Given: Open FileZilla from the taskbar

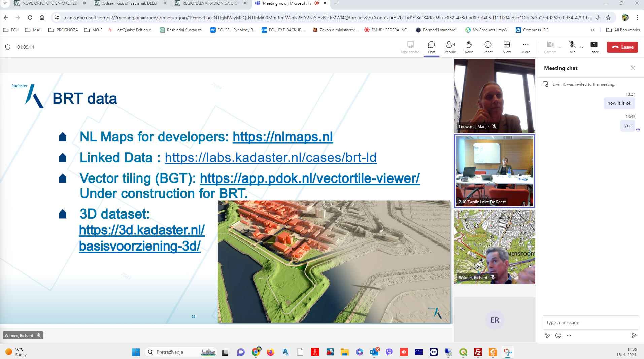Looking at the screenshot, I should coord(478,352).
